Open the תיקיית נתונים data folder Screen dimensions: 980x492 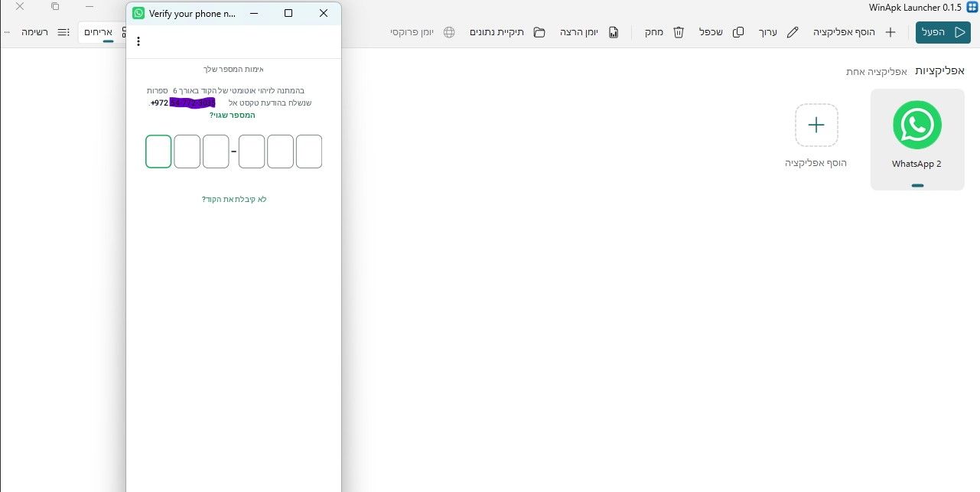pos(506,32)
